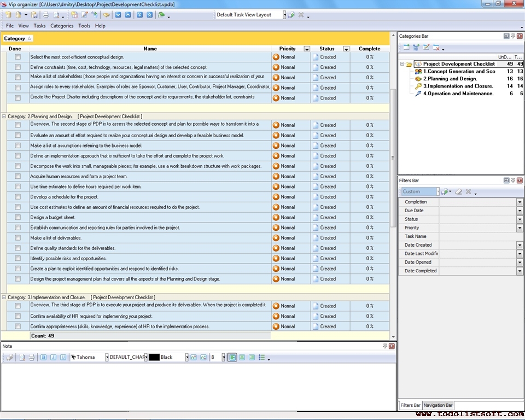The width and height of the screenshot is (525, 420).
Task: Tick checkbox for 'Make a list of deliverables'
Action: 18,238
